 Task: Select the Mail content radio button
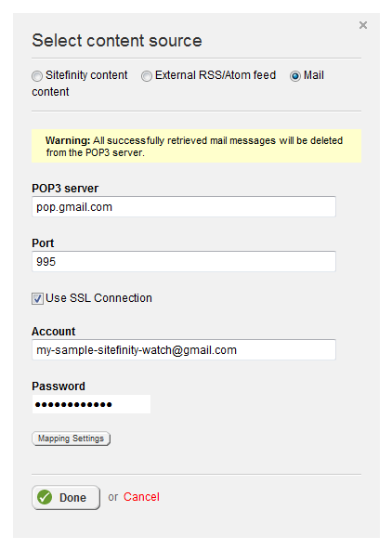pyautogui.click(x=295, y=76)
